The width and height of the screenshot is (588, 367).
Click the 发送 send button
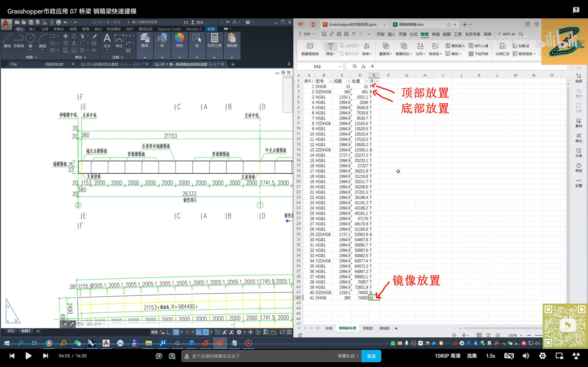point(371,356)
